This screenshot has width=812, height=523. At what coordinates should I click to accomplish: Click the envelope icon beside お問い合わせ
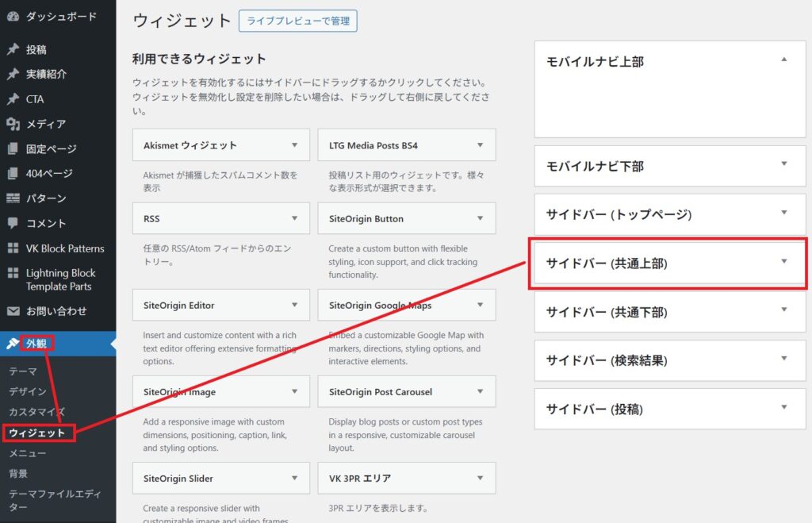(x=13, y=311)
